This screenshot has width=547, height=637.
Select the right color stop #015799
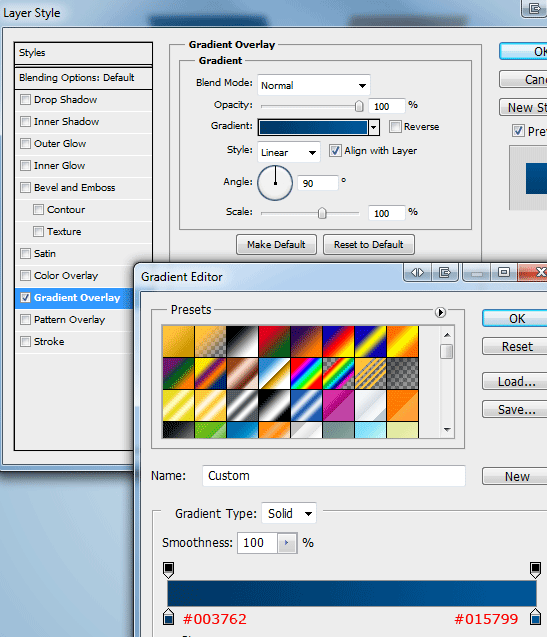coord(535,617)
